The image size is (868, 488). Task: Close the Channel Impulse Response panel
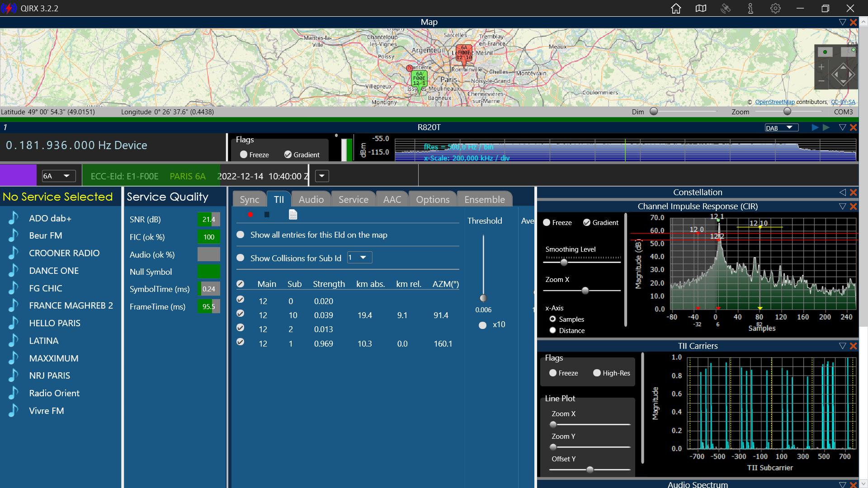(854, 206)
